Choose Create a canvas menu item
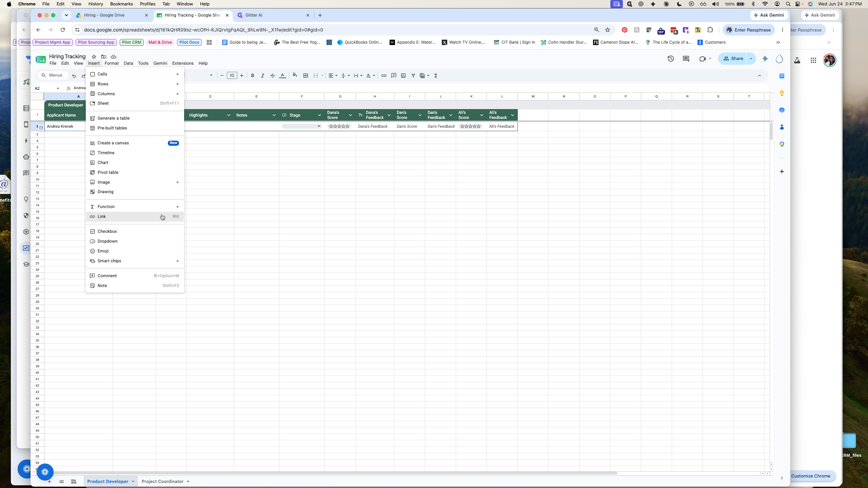868x488 pixels. [x=135, y=143]
